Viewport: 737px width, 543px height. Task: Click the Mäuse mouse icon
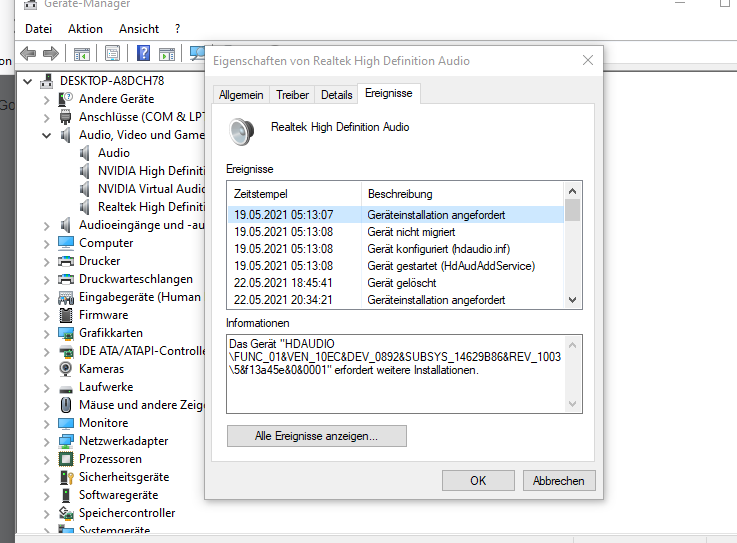click(x=66, y=405)
